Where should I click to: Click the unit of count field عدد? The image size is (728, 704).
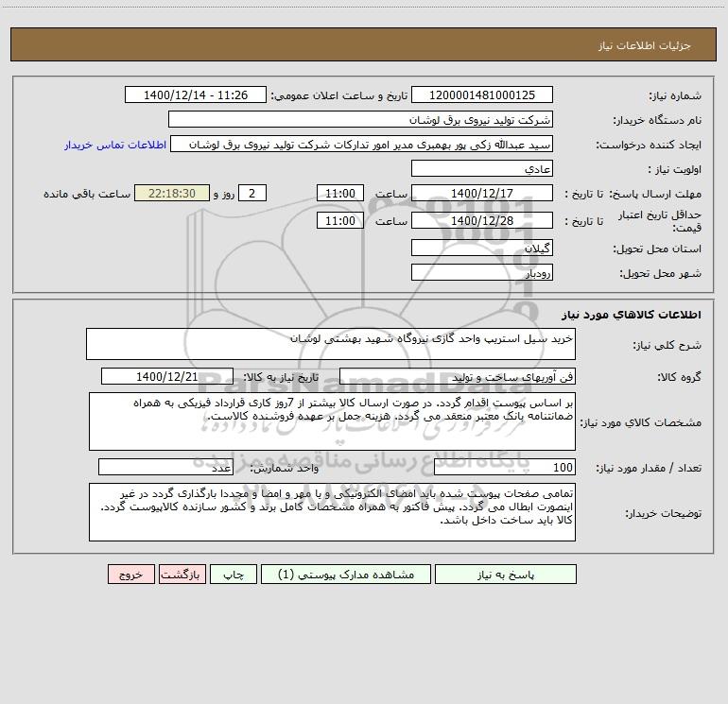165,467
